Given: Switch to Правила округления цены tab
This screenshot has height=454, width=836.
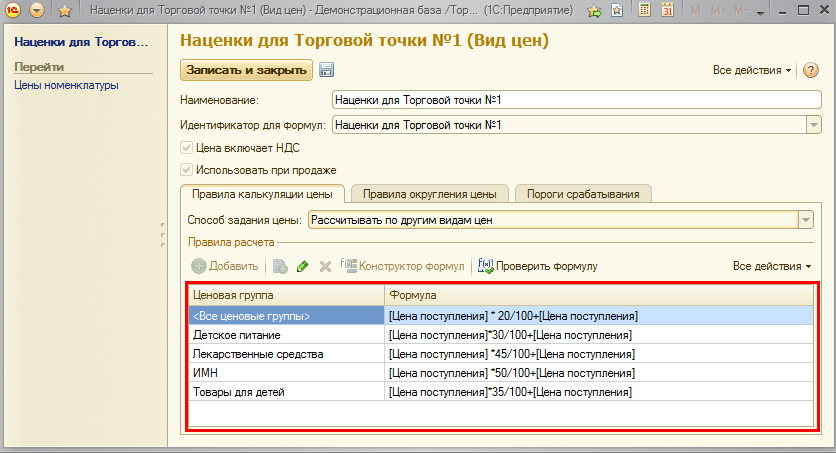Looking at the screenshot, I should point(429,194).
